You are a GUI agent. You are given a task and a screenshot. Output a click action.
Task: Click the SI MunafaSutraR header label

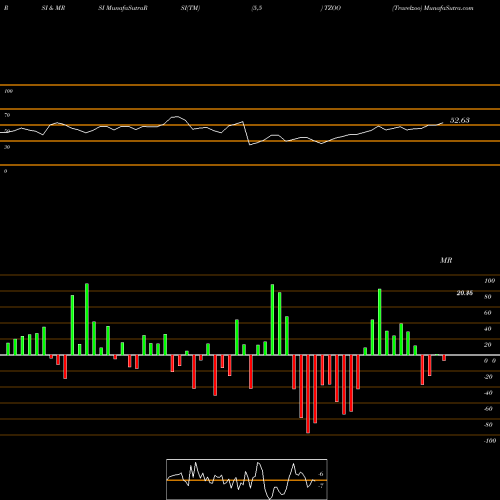123,8
